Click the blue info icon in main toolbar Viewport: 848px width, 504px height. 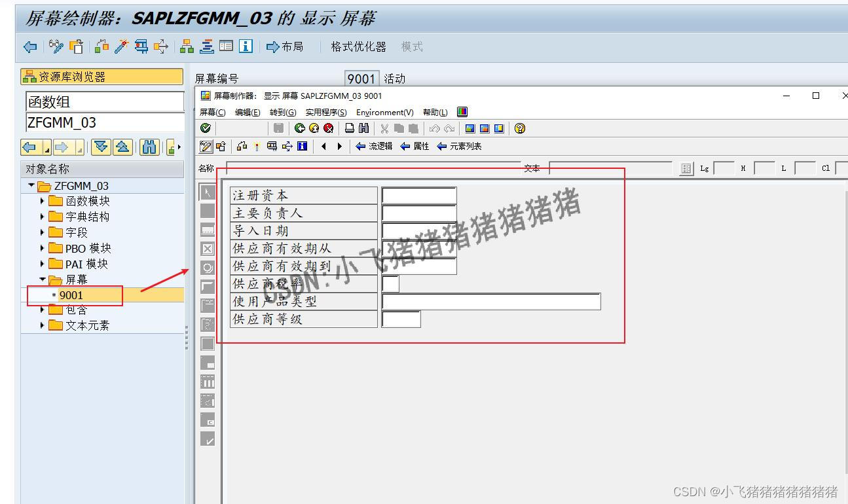[x=246, y=46]
